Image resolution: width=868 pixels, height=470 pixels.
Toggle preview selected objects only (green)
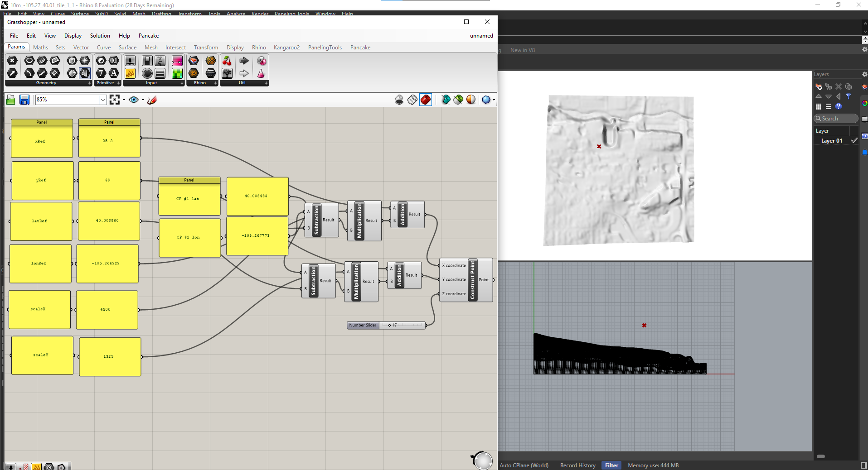click(x=459, y=100)
